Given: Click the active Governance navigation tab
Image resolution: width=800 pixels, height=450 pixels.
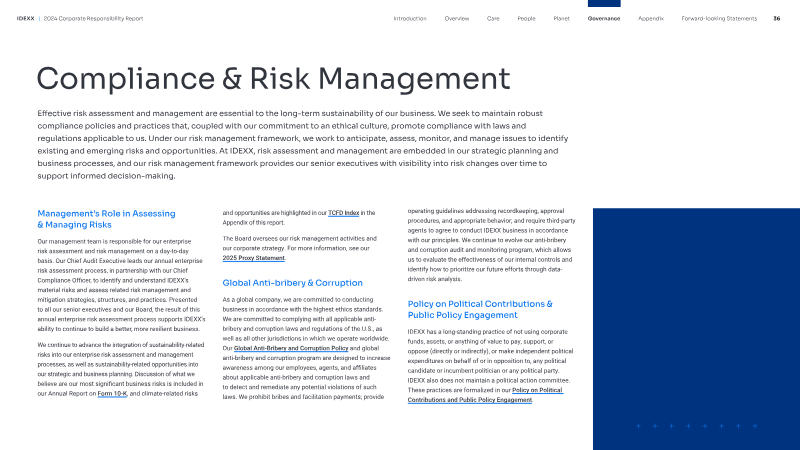Looking at the screenshot, I should point(604,18).
